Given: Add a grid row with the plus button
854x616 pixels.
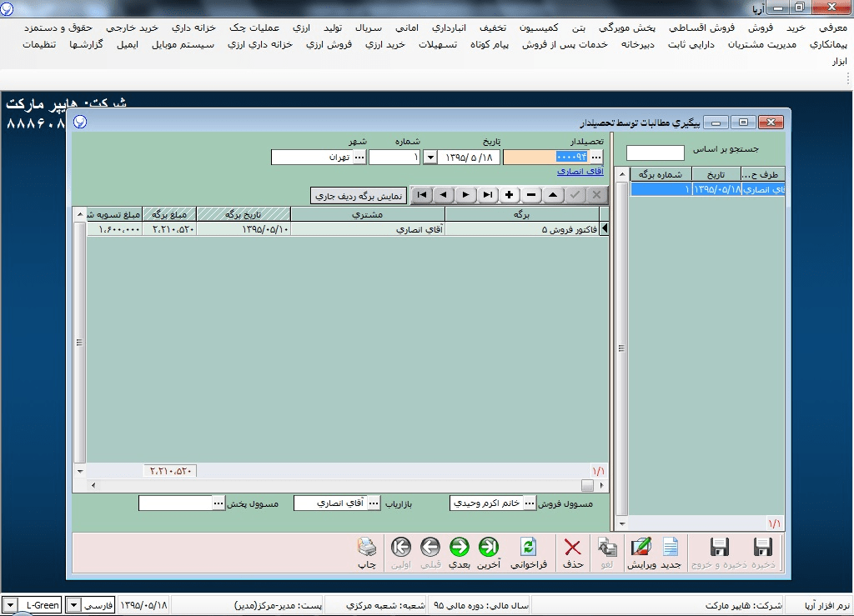Looking at the screenshot, I should pos(510,195).
